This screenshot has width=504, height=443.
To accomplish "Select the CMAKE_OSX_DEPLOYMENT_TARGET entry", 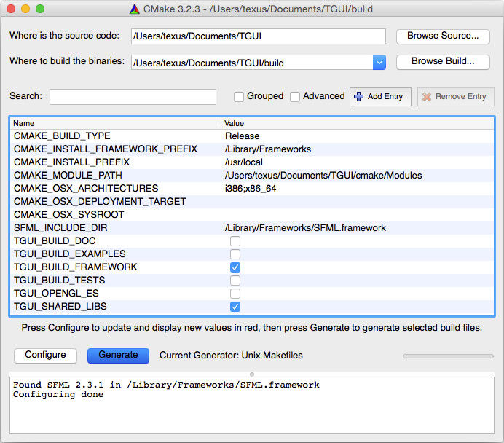I will (x=100, y=202).
